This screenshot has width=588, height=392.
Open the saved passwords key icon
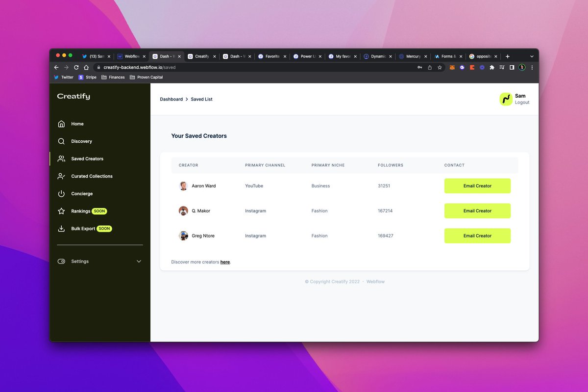click(420, 67)
